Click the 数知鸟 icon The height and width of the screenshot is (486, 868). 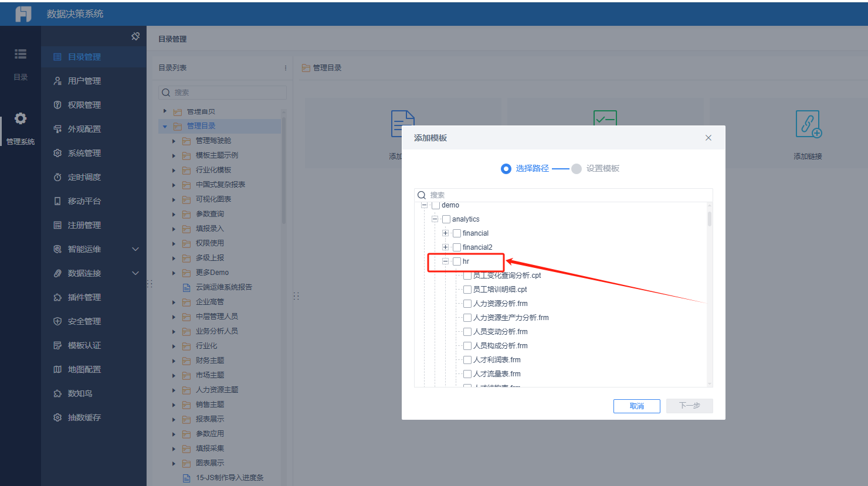(x=57, y=393)
